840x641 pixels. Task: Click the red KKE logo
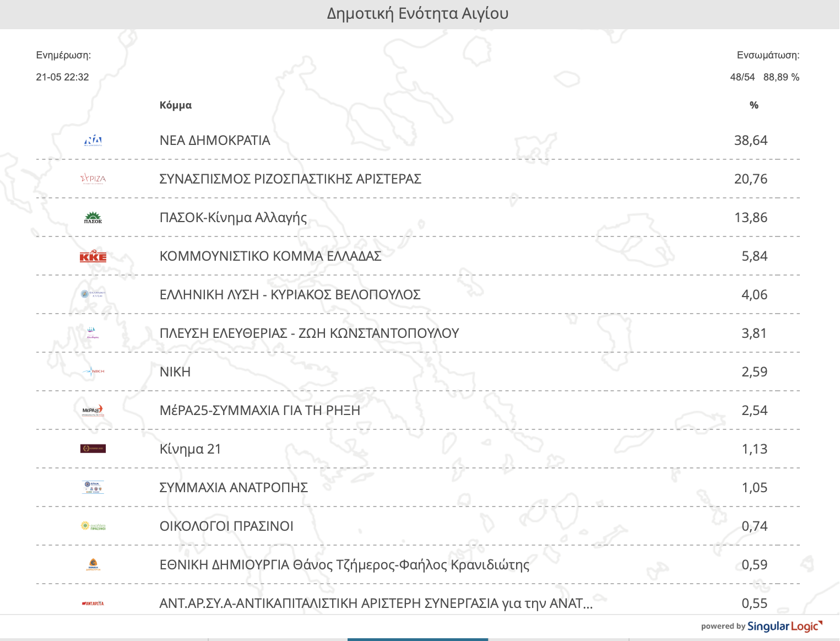pos(93,256)
